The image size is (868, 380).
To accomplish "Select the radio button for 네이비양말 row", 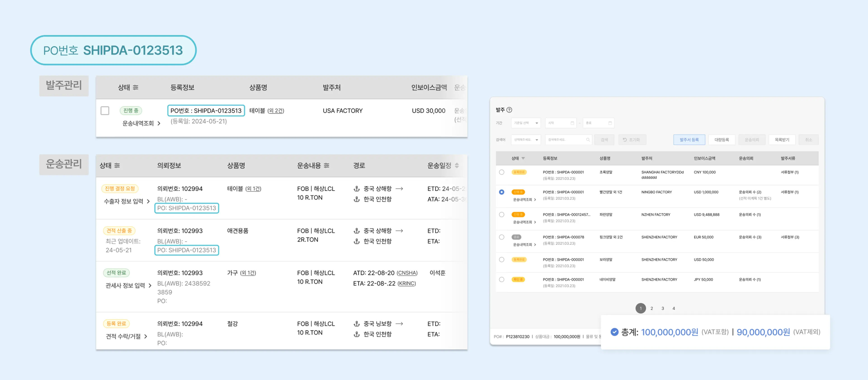I will point(501,279).
